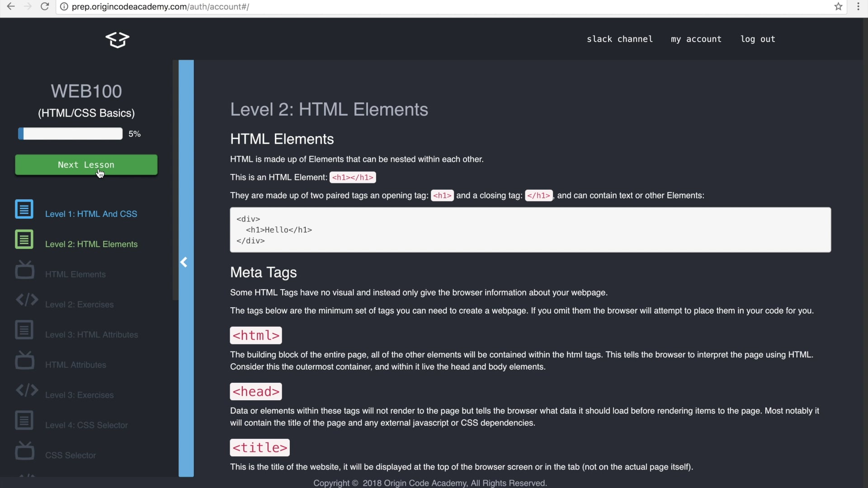Viewport: 868px width, 488px height.
Task: Click the code example block with div
Action: click(x=530, y=230)
